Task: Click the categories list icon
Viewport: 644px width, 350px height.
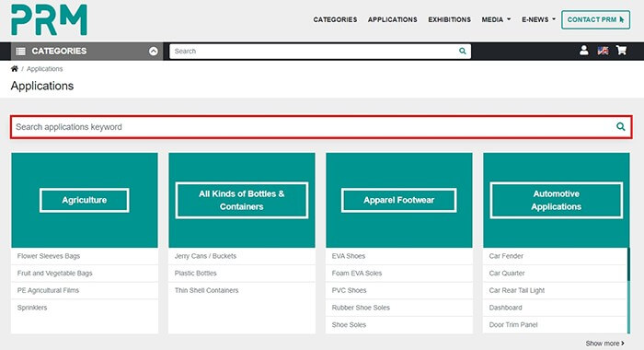Action: (x=20, y=51)
